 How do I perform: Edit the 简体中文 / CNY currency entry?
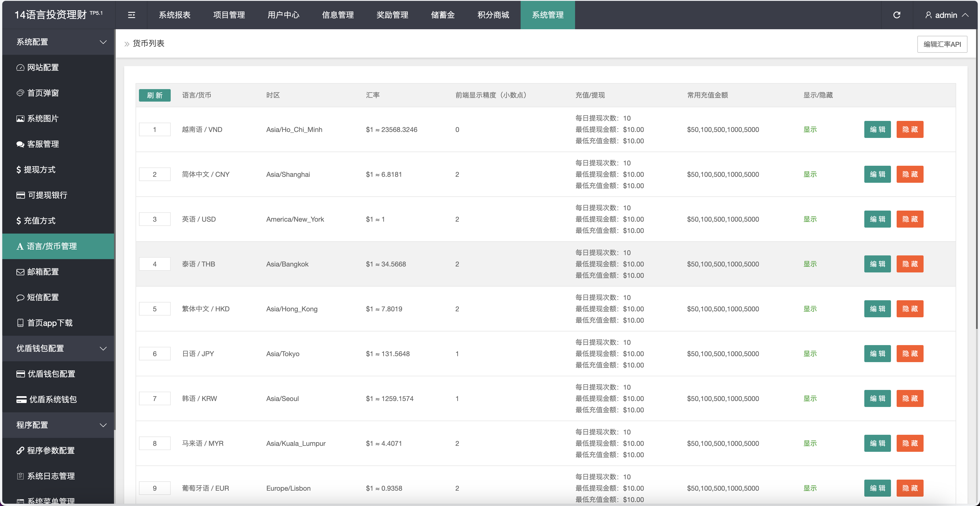(877, 174)
